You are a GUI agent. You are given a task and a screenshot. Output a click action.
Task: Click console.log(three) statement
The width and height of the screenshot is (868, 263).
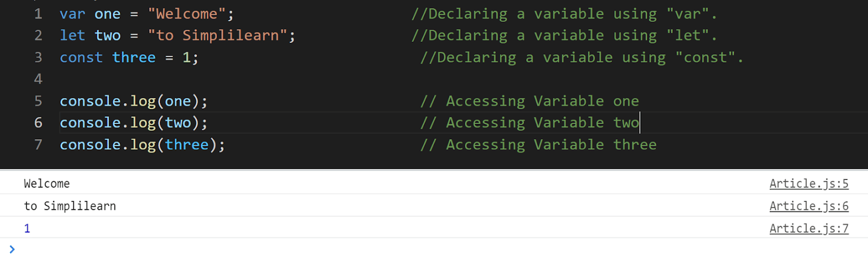[x=142, y=145]
